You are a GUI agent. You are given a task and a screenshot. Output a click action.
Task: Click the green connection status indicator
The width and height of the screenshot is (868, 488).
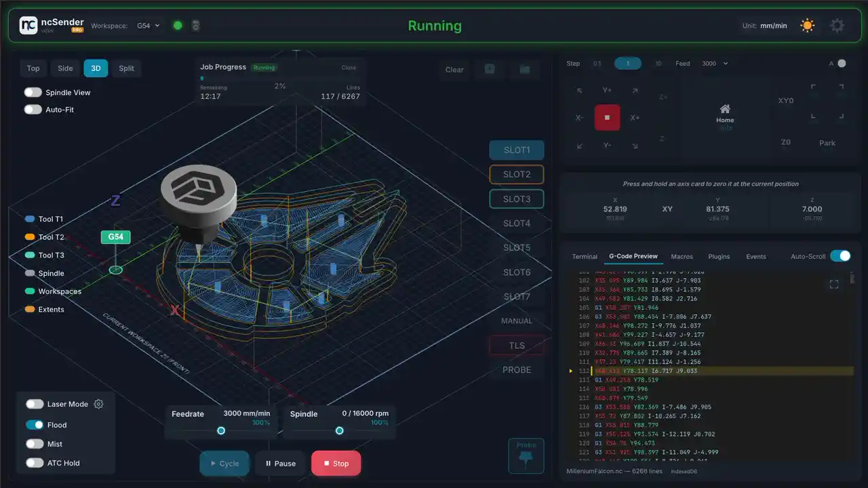[178, 26]
